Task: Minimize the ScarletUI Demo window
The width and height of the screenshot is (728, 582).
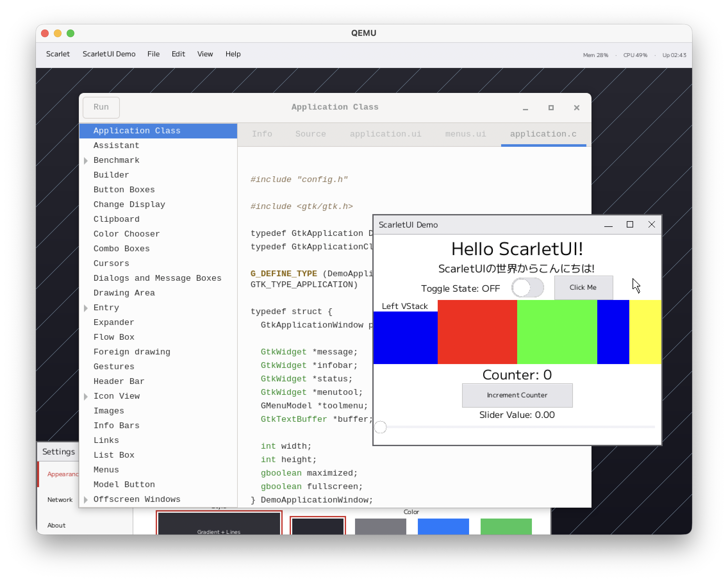Action: (x=608, y=225)
